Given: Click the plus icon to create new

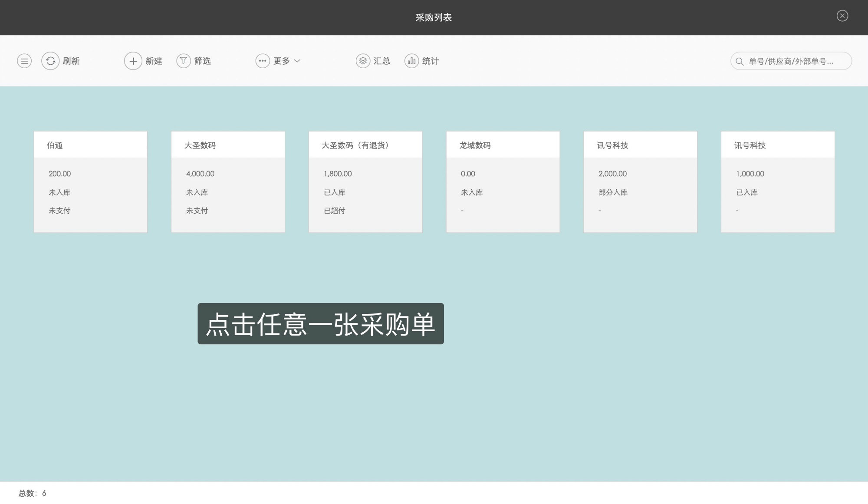Looking at the screenshot, I should [x=133, y=61].
